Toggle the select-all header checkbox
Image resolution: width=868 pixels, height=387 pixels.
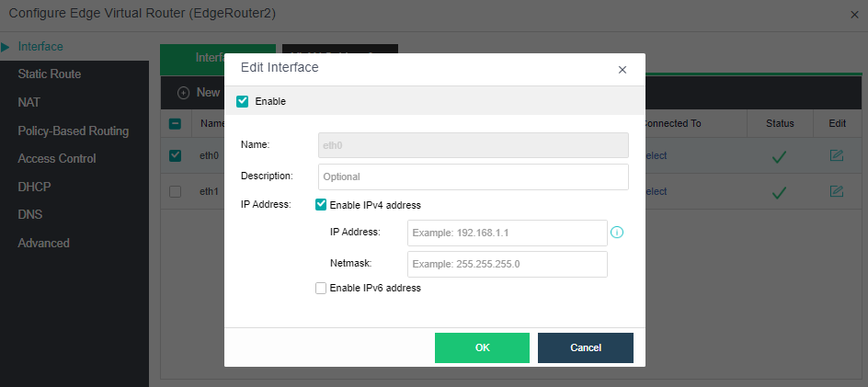coord(176,123)
